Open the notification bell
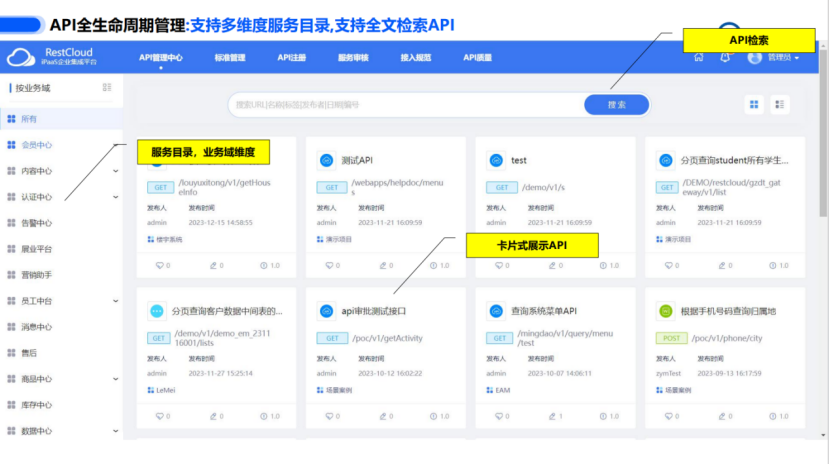Viewport: 830px width, 464px height. point(725,57)
